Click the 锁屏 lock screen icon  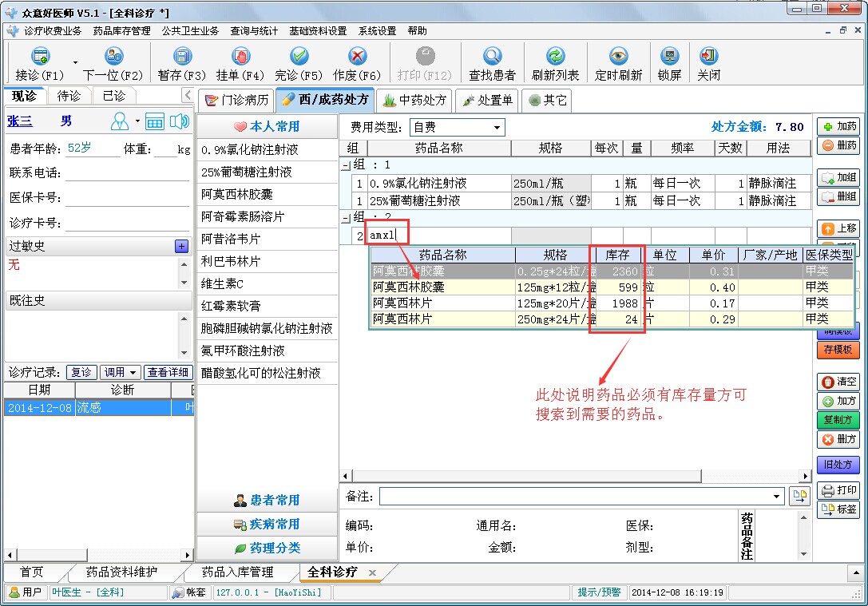669,56
